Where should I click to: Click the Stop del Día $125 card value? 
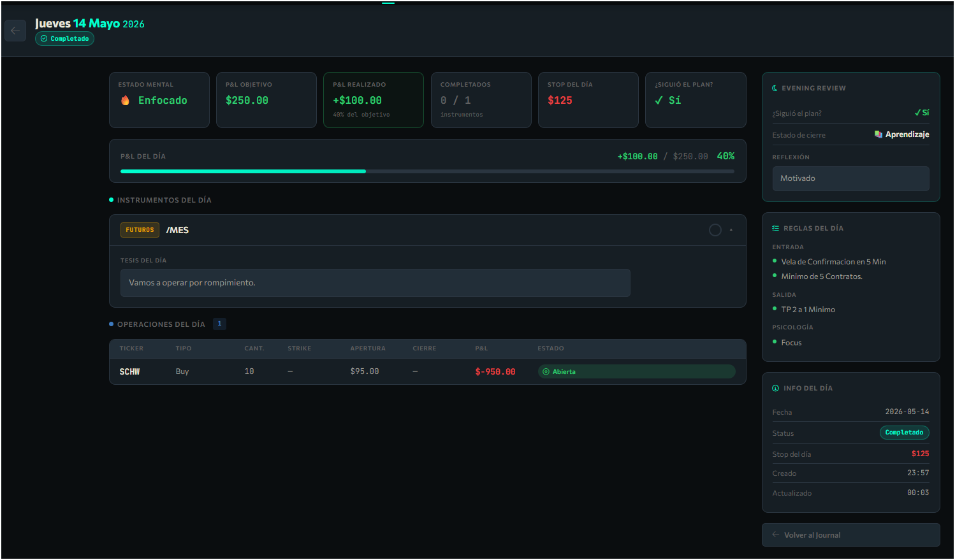(x=560, y=101)
